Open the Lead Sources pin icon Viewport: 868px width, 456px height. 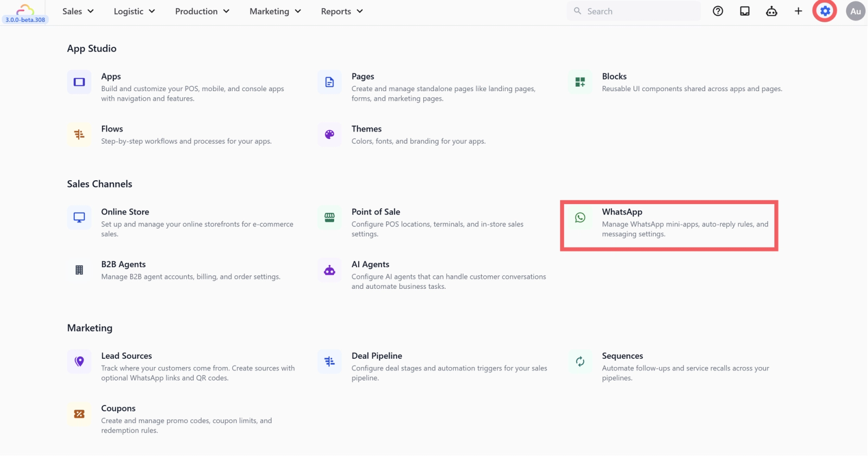coord(79,362)
